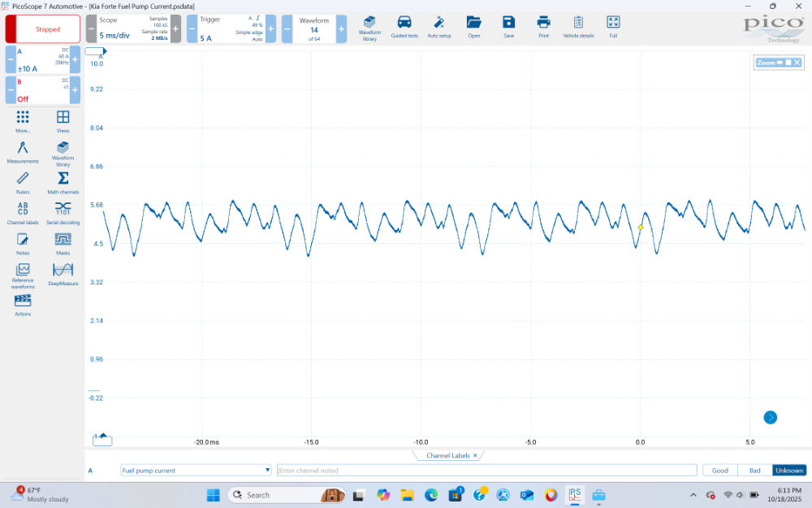Open Channel A ±10 A range options
This screenshot has height=508, width=812.
tap(42, 59)
